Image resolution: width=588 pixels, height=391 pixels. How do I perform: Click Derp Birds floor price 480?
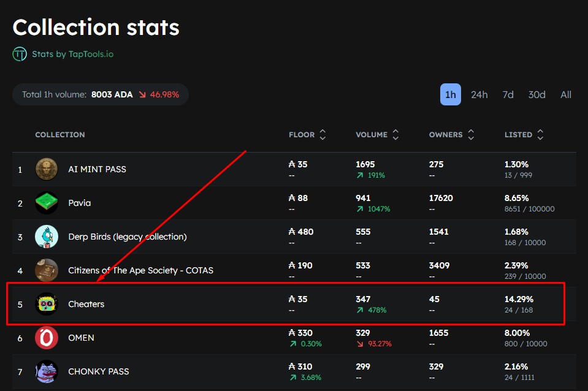[x=301, y=232]
